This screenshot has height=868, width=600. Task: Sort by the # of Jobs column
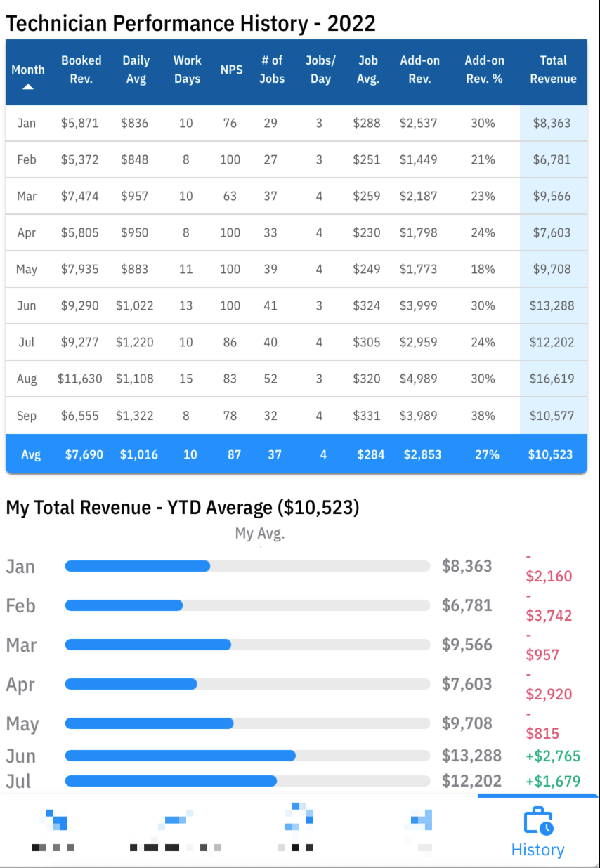272,70
